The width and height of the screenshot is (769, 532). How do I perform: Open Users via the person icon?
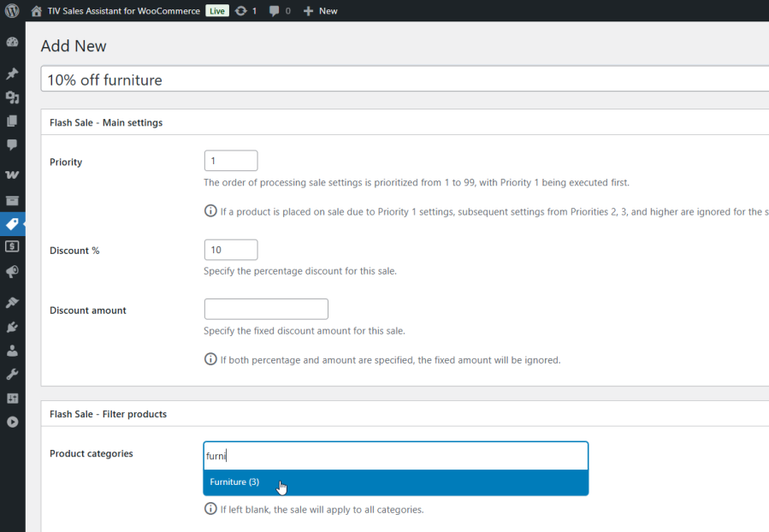(12, 351)
